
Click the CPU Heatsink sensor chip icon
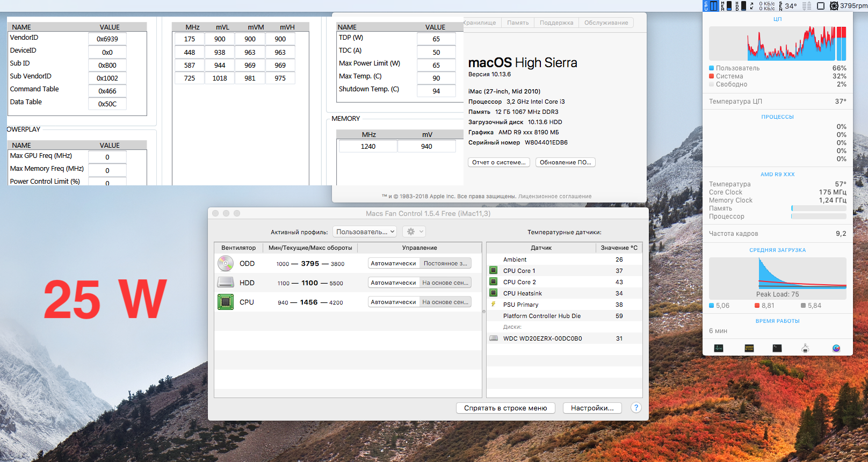[493, 293]
